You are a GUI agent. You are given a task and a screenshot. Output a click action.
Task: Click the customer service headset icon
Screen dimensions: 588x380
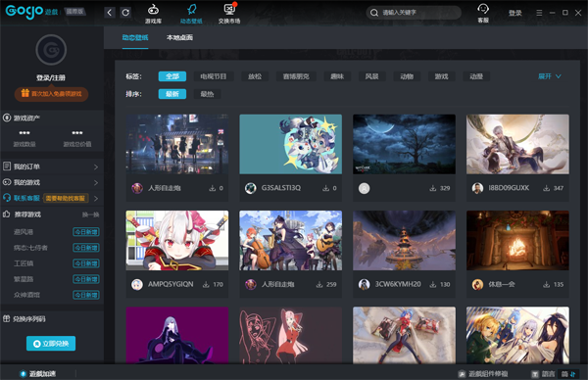483,13
